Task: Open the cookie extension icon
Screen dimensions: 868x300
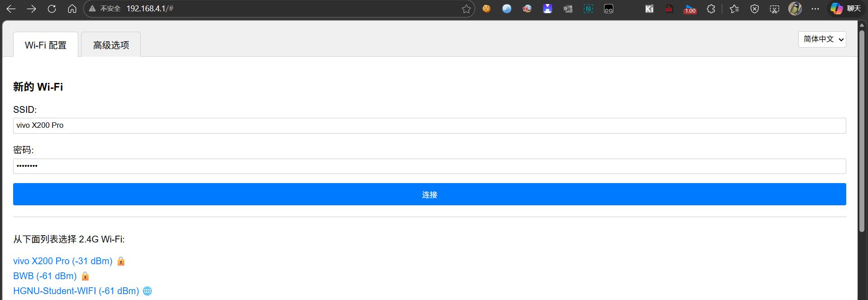Action: (x=486, y=9)
